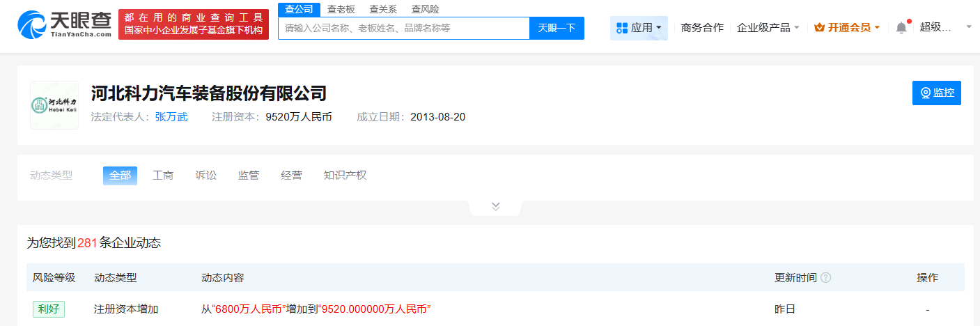Open the 开通会员 membership dropdown
980x326 pixels.
click(847, 28)
